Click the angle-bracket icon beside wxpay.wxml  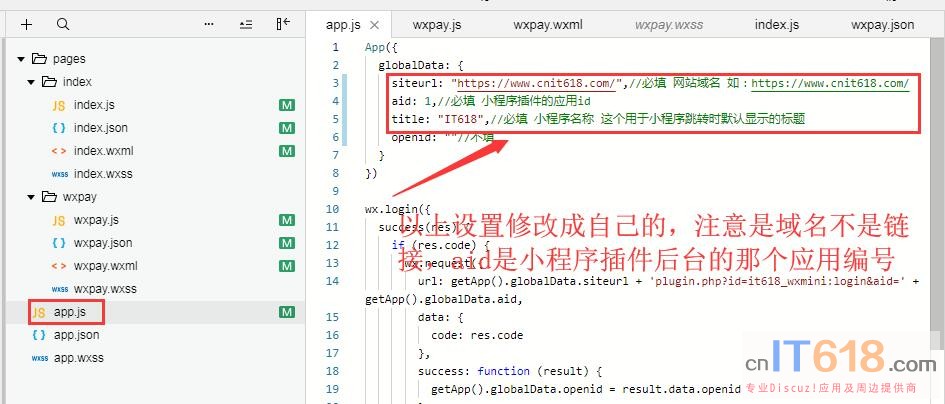58,267
